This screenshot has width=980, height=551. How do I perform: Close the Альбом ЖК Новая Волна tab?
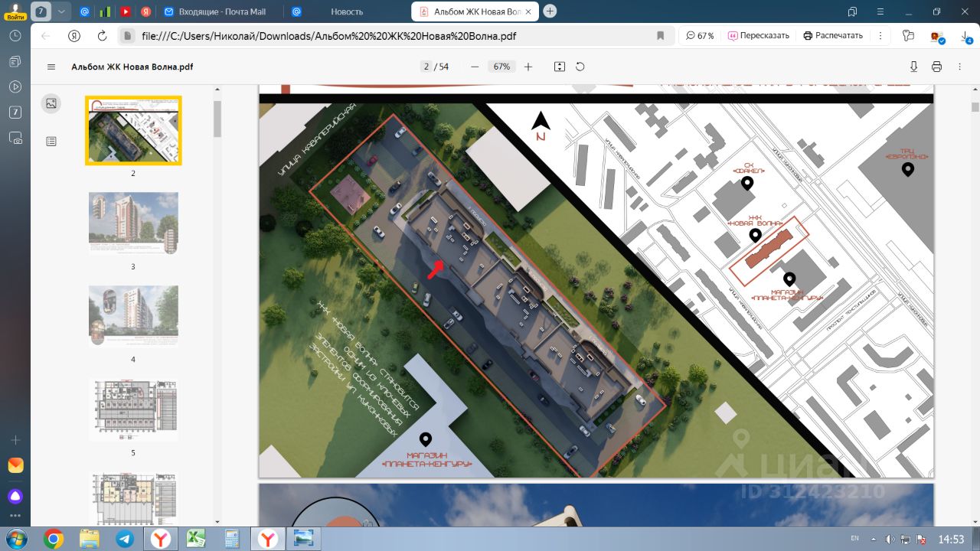click(x=529, y=11)
